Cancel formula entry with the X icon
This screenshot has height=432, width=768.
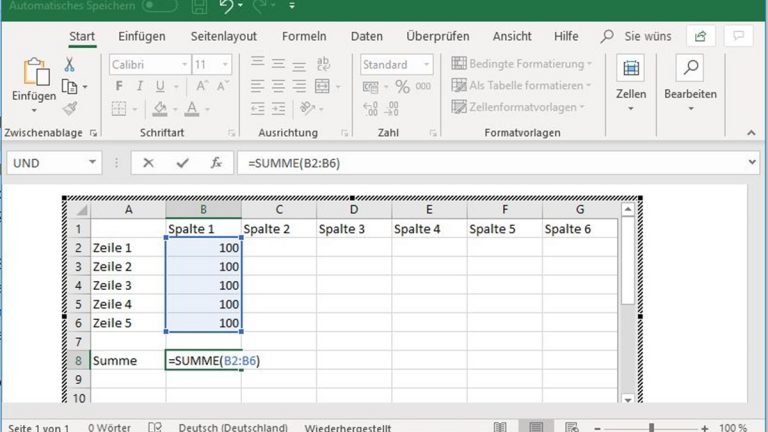point(148,163)
